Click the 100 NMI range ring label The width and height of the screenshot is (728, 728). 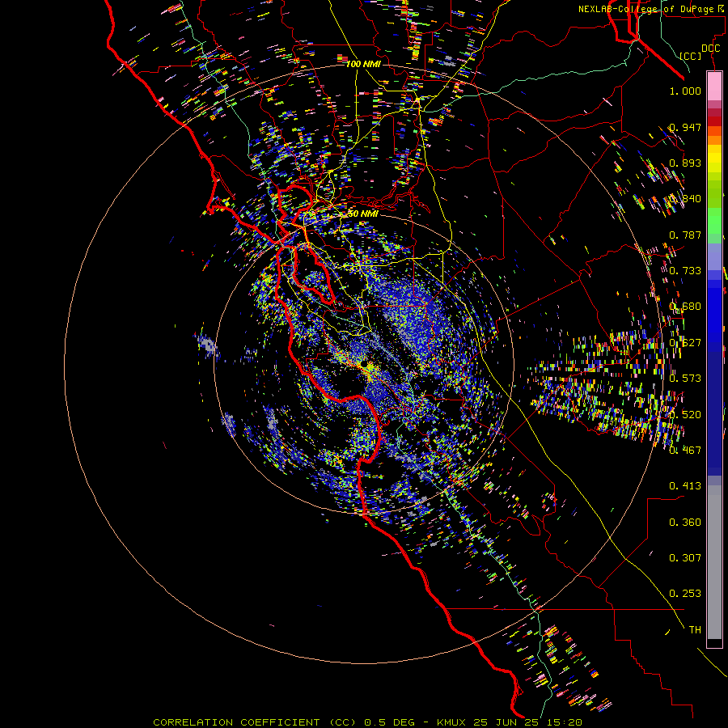tap(363, 64)
